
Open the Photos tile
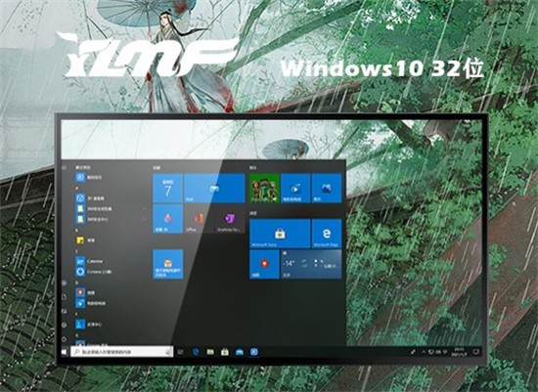click(327, 188)
